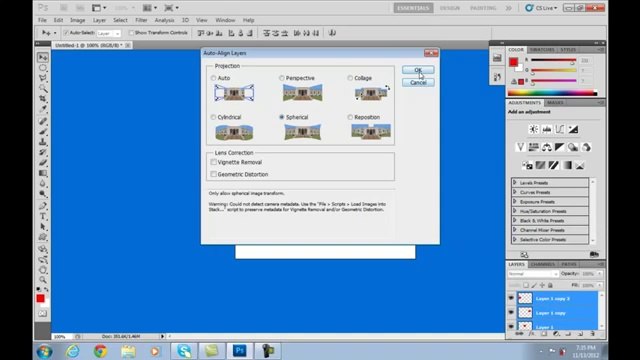640x360 pixels.
Task: Click the Curves adjustment icon
Action: [x=560, y=129]
